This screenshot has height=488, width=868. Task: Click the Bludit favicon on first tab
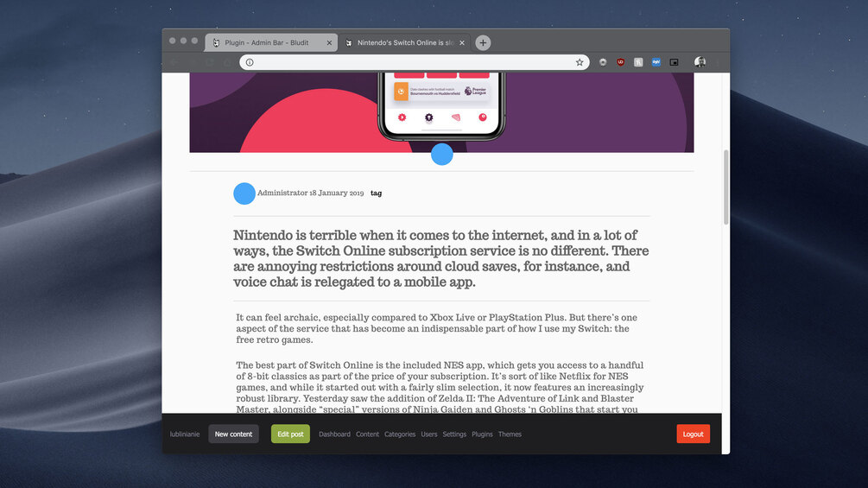216,42
